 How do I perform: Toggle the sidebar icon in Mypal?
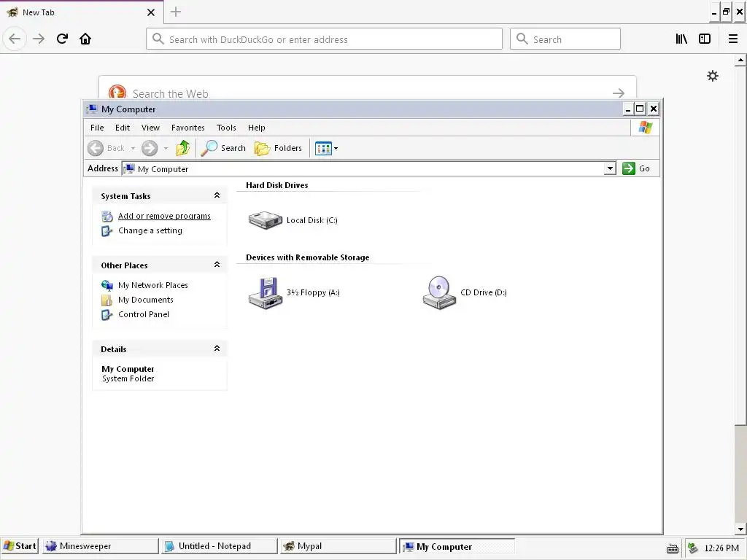705,39
